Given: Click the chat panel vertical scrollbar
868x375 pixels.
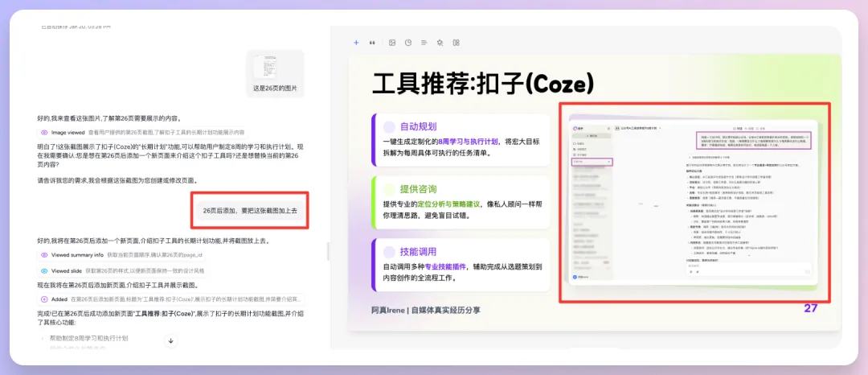Looking at the screenshot, I should [x=328, y=252].
